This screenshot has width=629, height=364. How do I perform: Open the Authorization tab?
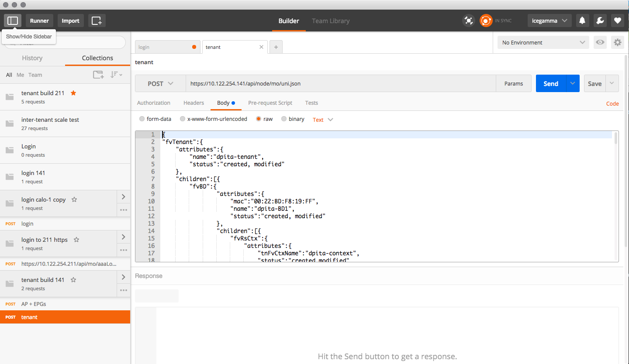154,103
